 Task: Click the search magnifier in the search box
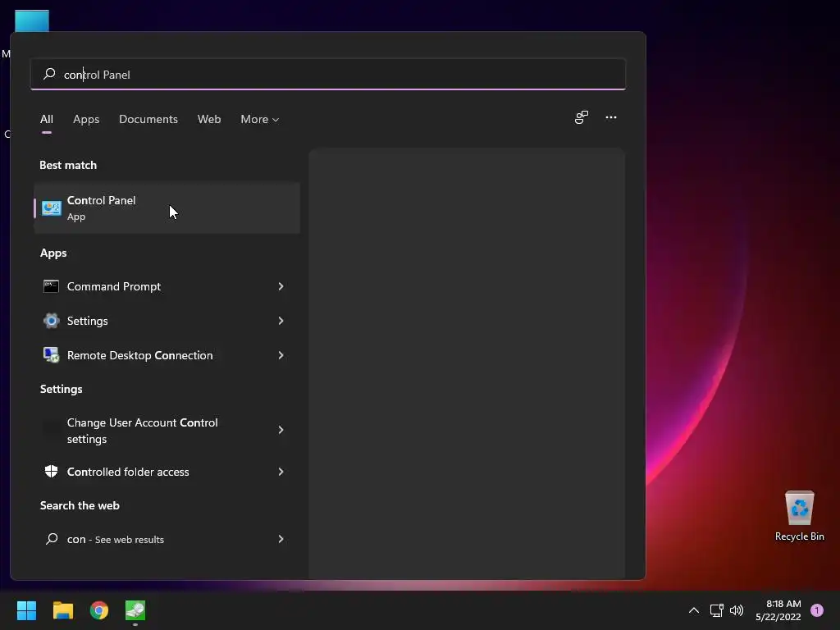pyautogui.click(x=49, y=74)
